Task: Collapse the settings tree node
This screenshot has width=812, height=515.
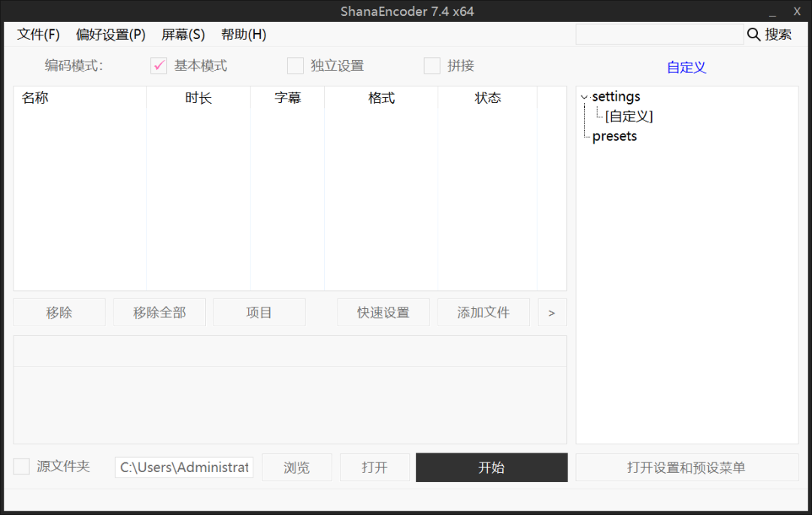Action: click(x=584, y=96)
